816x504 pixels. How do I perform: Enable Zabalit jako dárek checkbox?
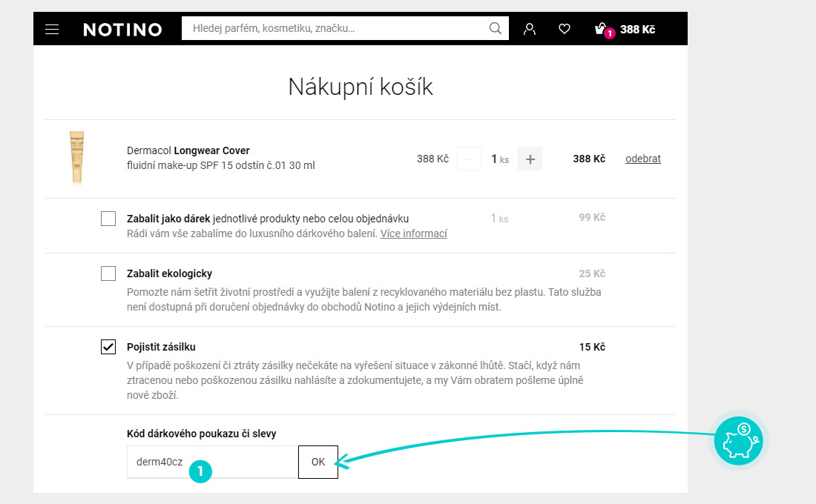click(x=108, y=219)
